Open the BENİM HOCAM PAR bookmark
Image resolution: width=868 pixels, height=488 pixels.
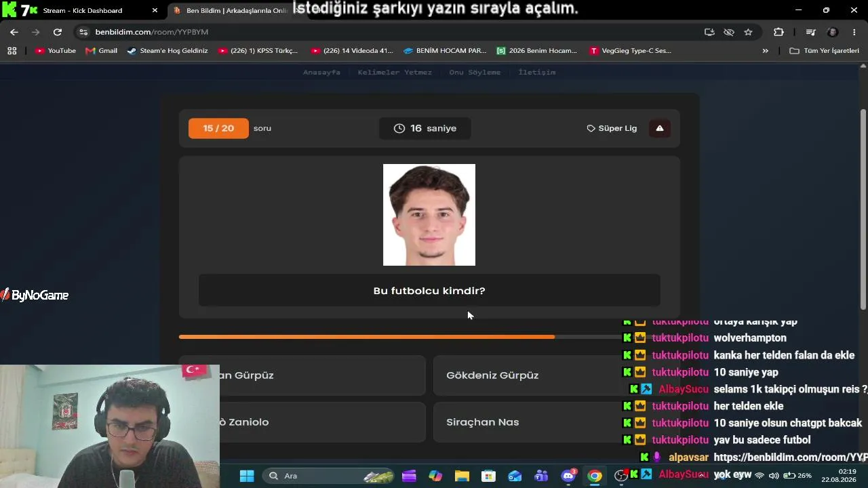[x=445, y=51]
